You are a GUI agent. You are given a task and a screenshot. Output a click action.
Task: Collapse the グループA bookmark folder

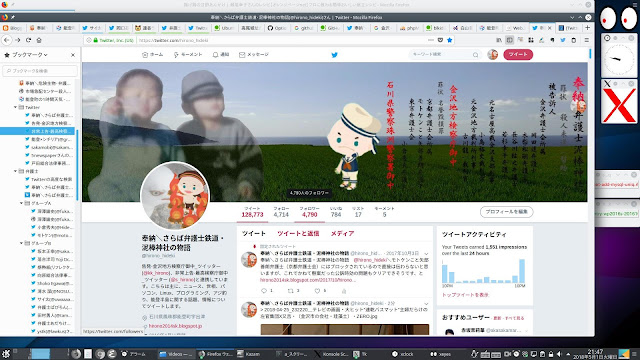[x=21, y=203]
